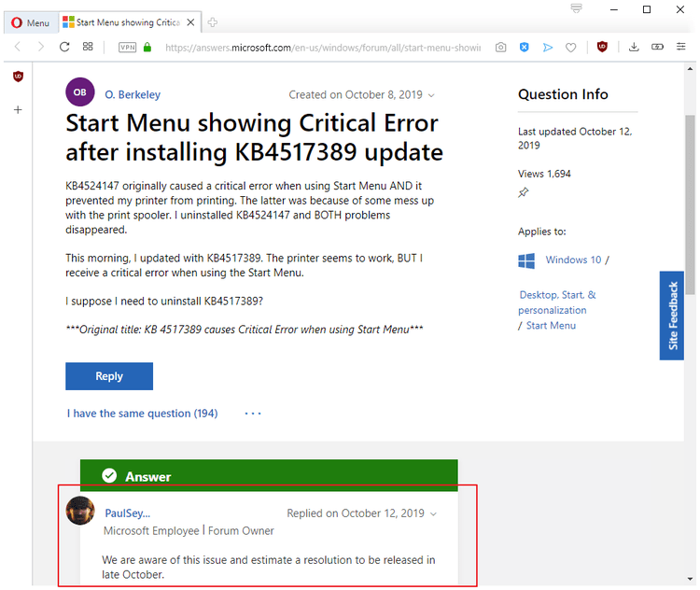Close the Start Menu showing Critical tab
Viewport: 700px width, 590px height.
click(190, 22)
